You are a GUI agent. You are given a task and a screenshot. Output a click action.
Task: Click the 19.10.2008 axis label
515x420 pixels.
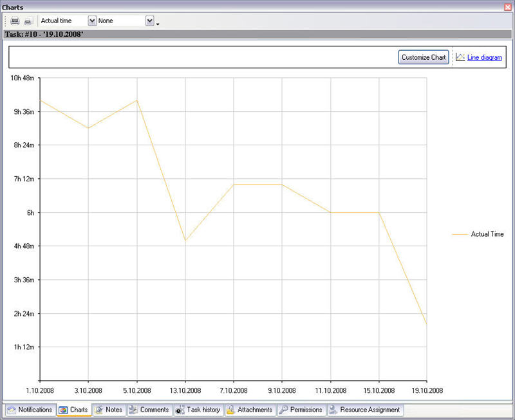[x=427, y=390]
